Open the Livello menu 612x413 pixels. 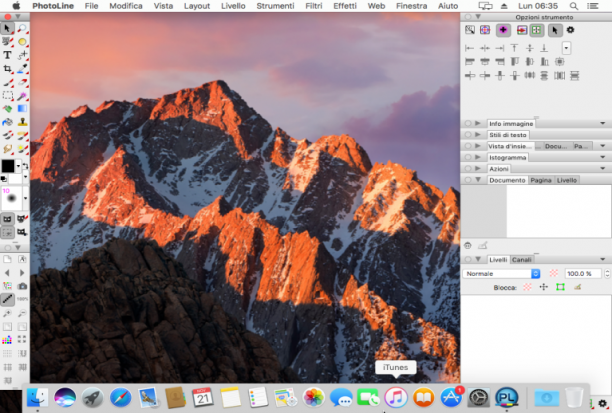pyautogui.click(x=233, y=6)
